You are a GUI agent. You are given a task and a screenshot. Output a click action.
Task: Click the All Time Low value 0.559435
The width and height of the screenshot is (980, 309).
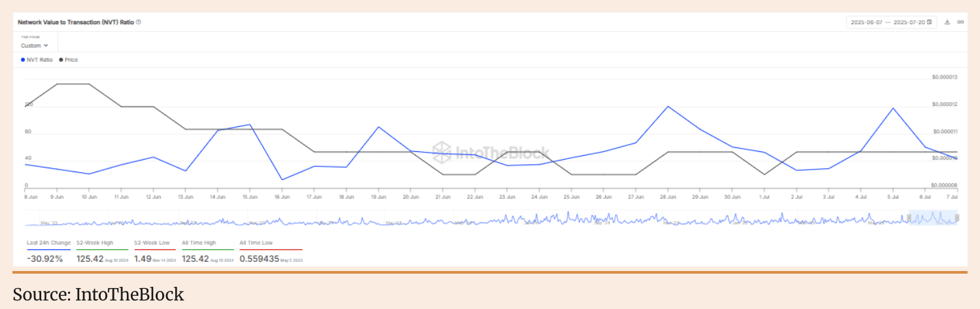[x=260, y=259]
